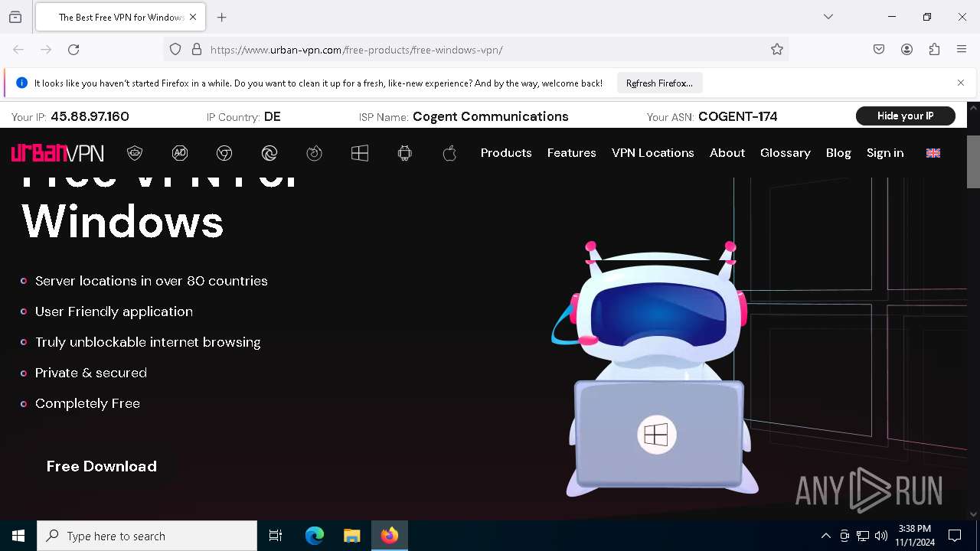This screenshot has height=551, width=980.
Task: Open the Blog page
Action: [x=838, y=153]
